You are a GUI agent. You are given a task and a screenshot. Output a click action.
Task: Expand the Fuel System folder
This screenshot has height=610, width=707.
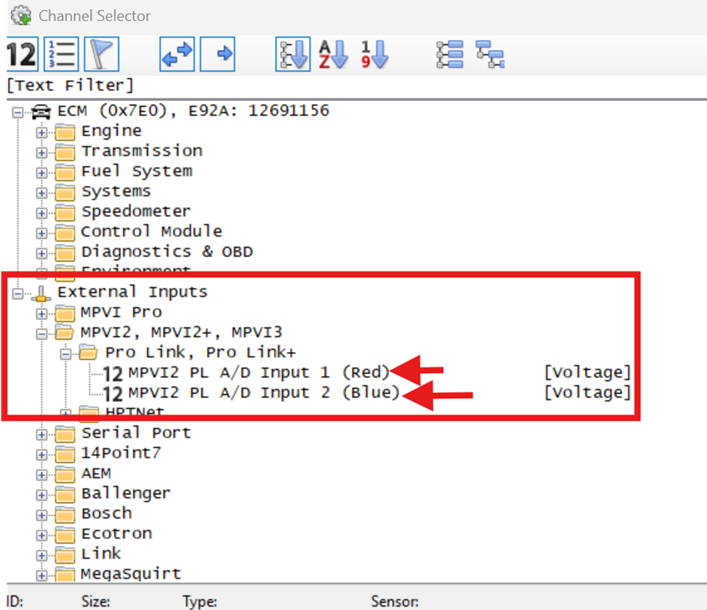[41, 172]
